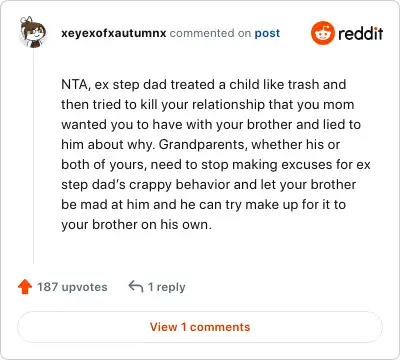400x360 pixels.
Task: Open the xeyexofxautumnx user profile
Action: (x=114, y=33)
